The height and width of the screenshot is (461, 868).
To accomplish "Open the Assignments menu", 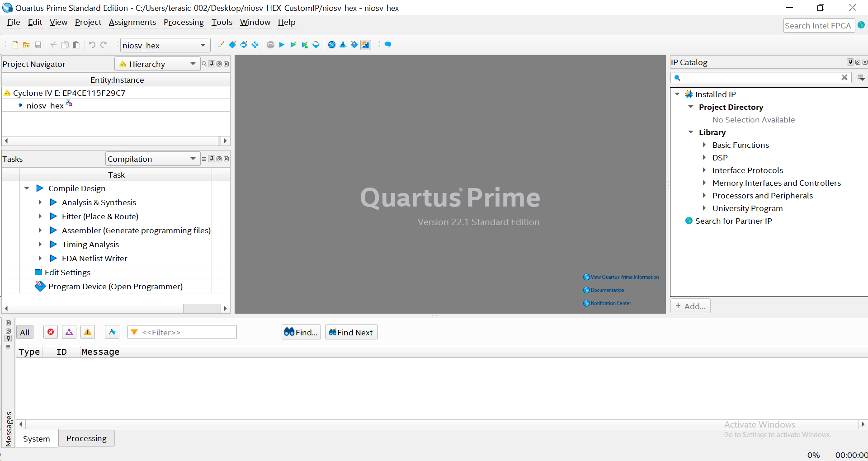I will point(132,22).
